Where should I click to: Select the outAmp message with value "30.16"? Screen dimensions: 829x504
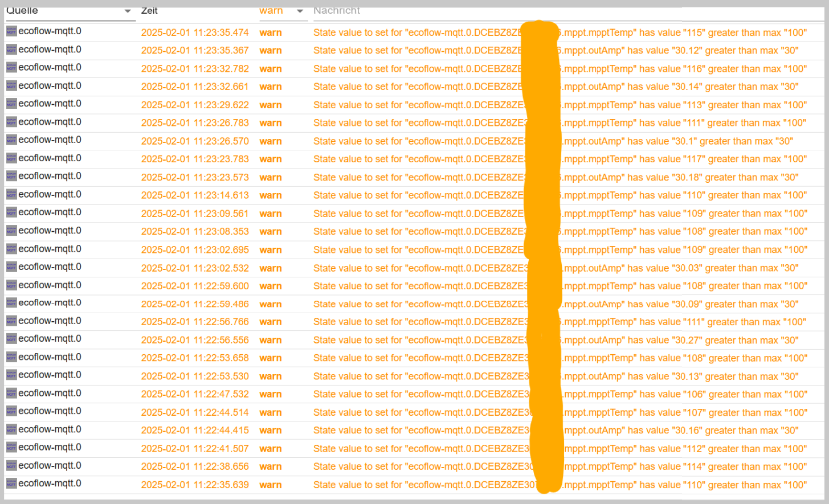(x=556, y=431)
